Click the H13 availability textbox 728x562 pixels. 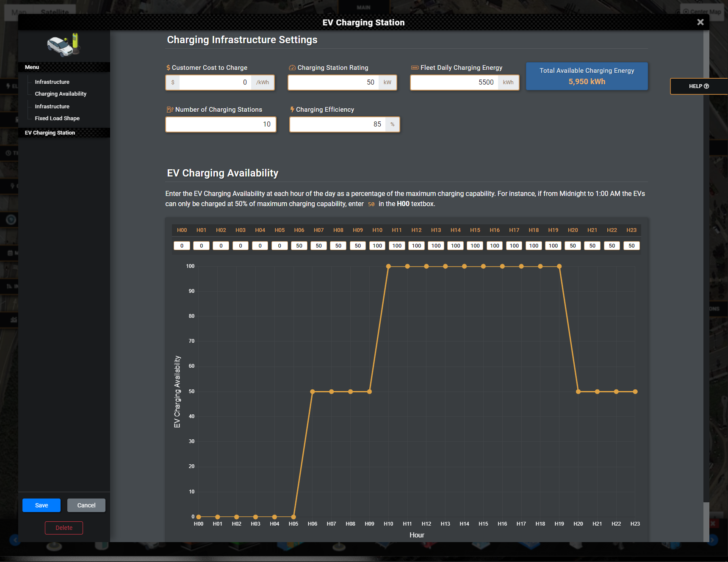click(436, 246)
